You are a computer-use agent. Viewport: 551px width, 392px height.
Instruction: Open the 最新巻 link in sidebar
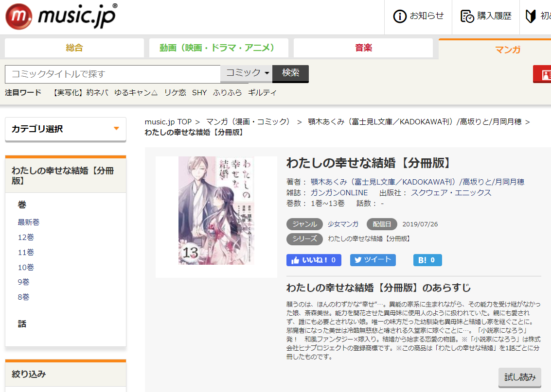29,222
